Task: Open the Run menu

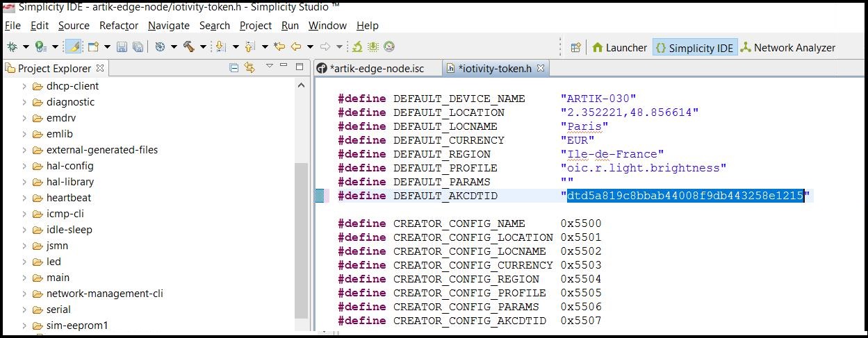Action: click(x=290, y=25)
